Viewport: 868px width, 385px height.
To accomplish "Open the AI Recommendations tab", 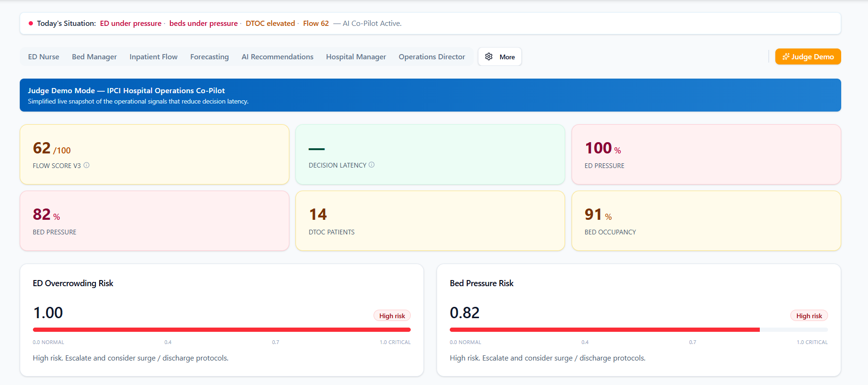I will (x=277, y=56).
